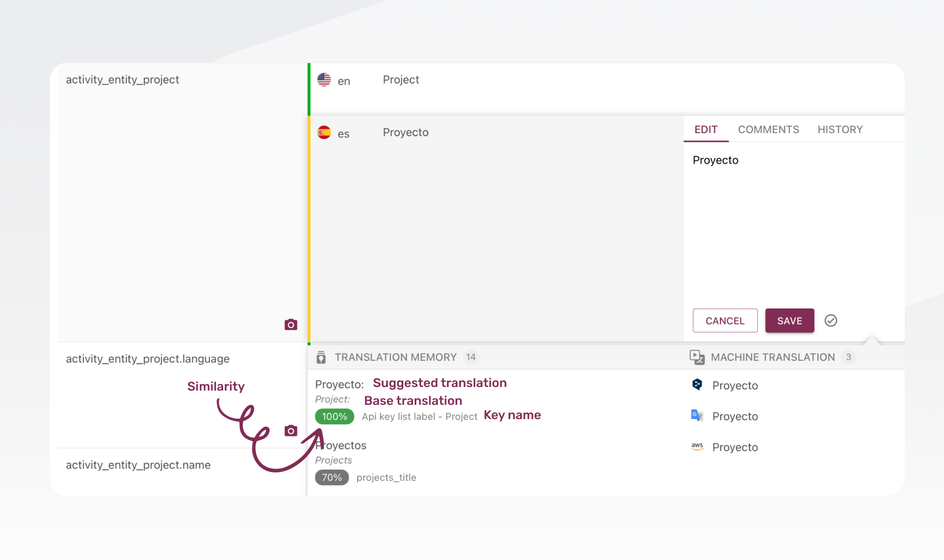This screenshot has width=944, height=560.
Task: Click the Spanish flag icon
Action: 324,133
